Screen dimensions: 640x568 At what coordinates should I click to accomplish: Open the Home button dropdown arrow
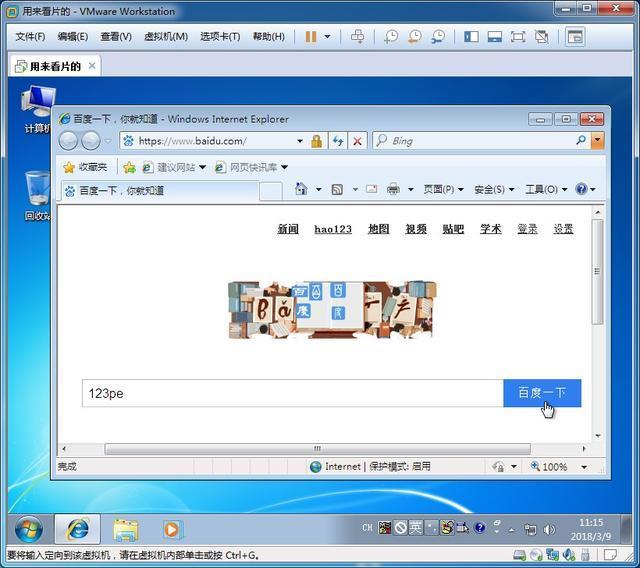(319, 189)
